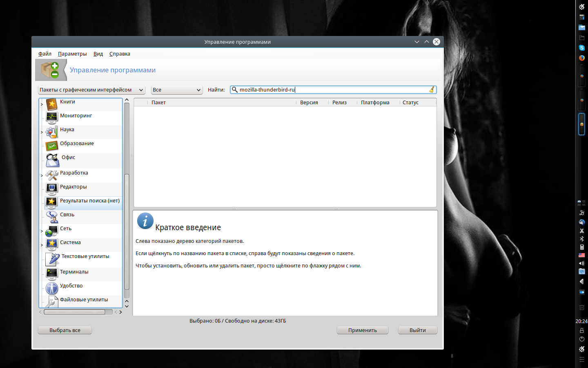
Task: Open the package type filter dropdown
Action: 91,90
